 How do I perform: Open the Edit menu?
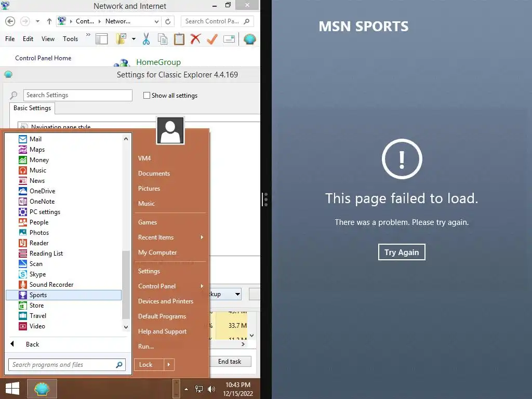tap(28, 38)
